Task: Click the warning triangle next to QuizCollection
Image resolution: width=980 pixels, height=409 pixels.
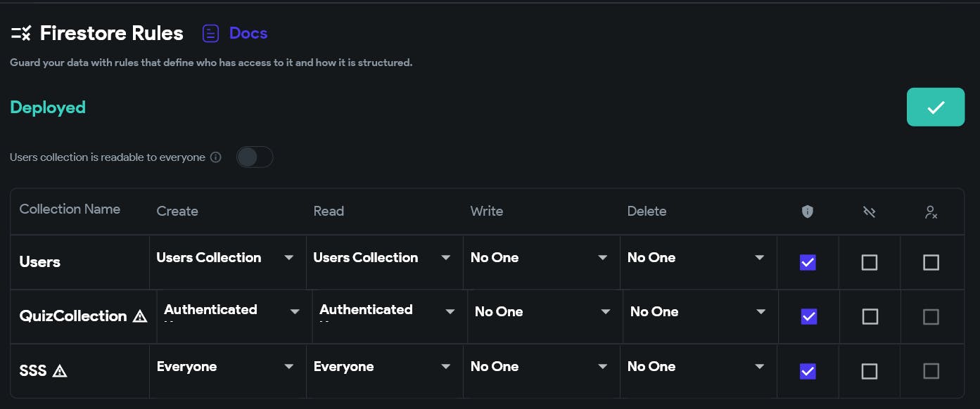Action: coord(140,316)
